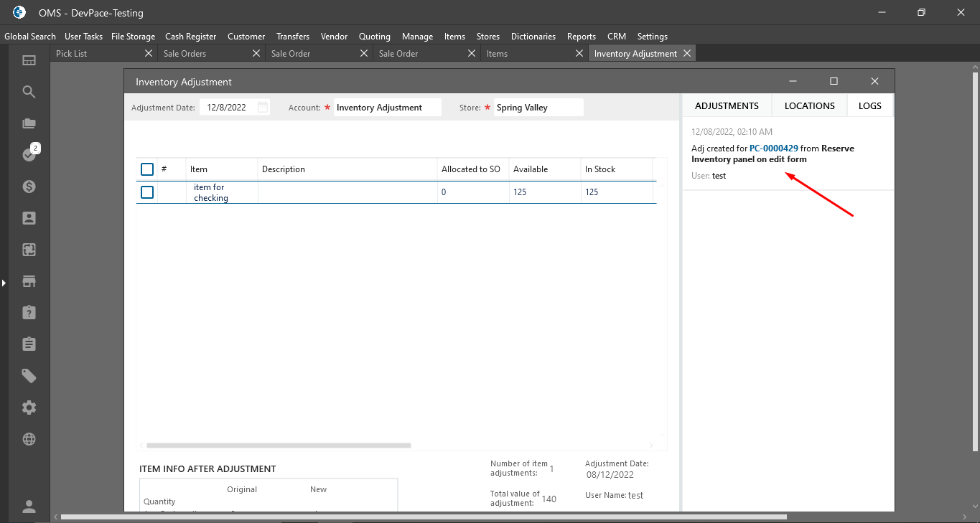
Task: Open the file storage folder icon in sidebar
Action: (x=29, y=123)
